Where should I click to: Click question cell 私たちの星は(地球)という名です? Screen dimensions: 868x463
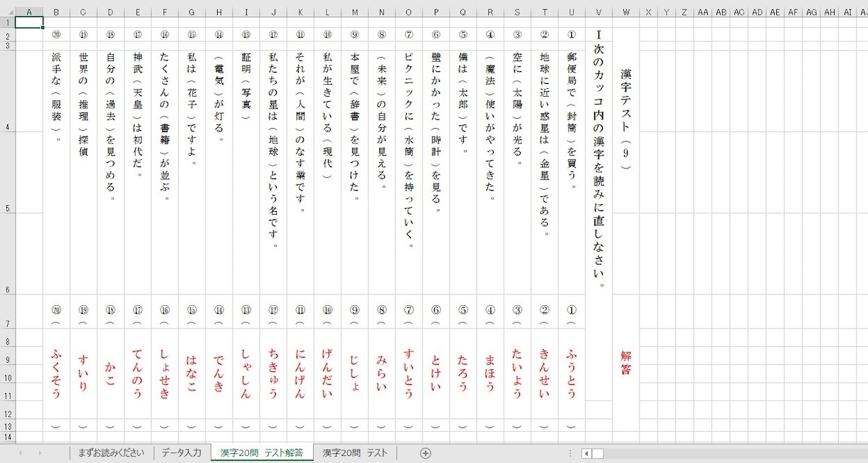pos(273,173)
